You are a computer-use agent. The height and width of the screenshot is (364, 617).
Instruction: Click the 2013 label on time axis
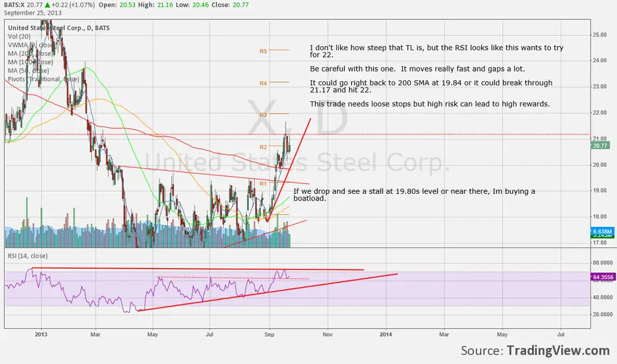[41, 334]
